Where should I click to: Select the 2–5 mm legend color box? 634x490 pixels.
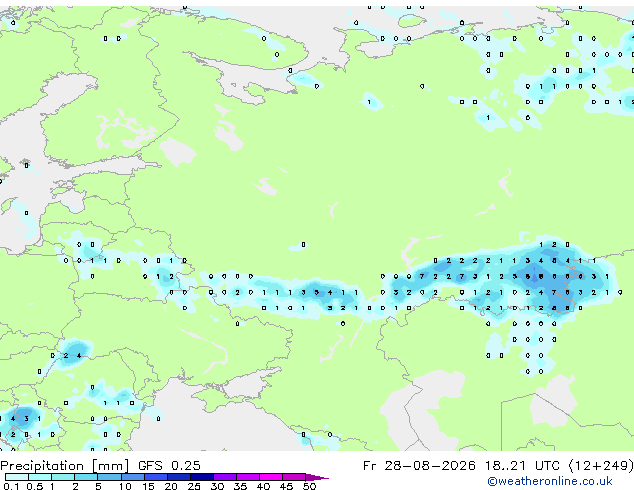click(x=86, y=477)
